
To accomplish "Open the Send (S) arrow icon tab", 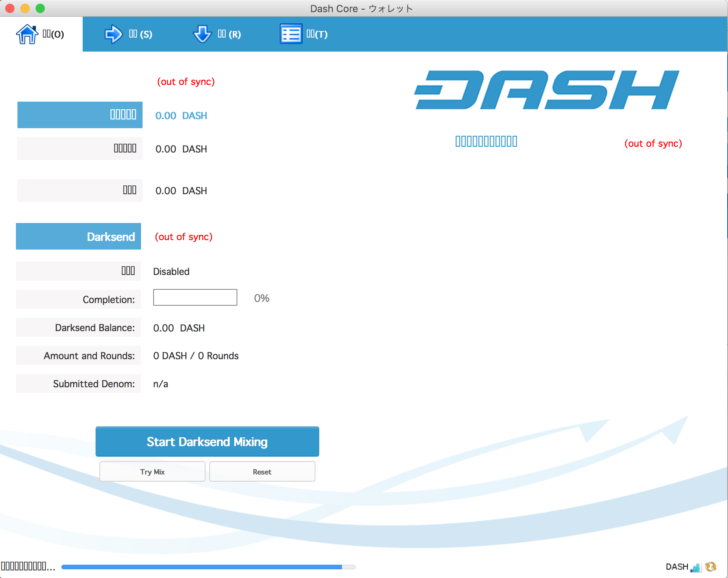I will click(x=129, y=34).
